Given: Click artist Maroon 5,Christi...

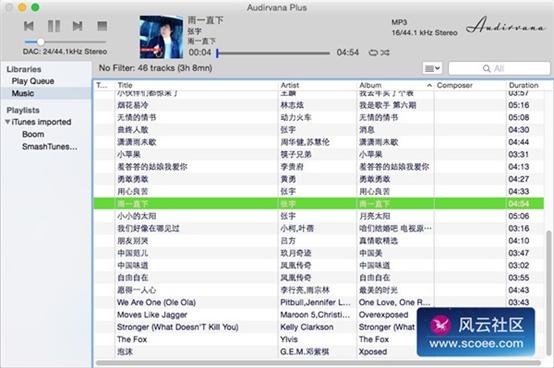Looking at the screenshot, I should [x=315, y=315].
